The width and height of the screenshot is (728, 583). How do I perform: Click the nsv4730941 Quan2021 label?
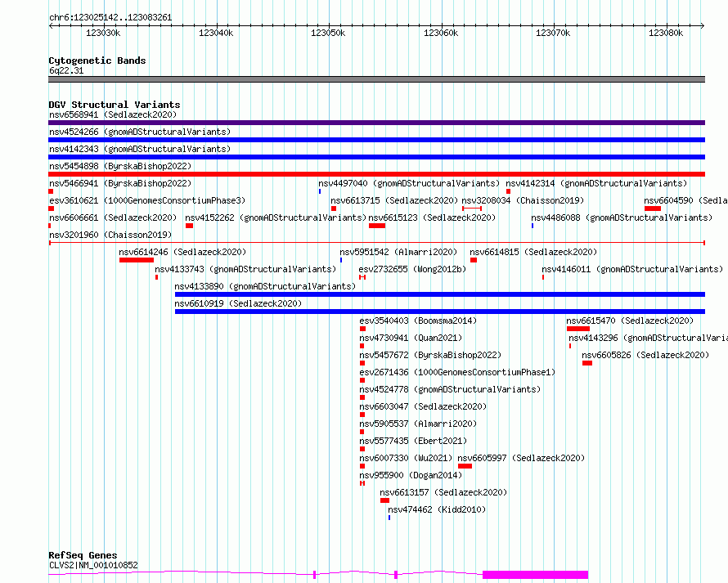pos(411,338)
